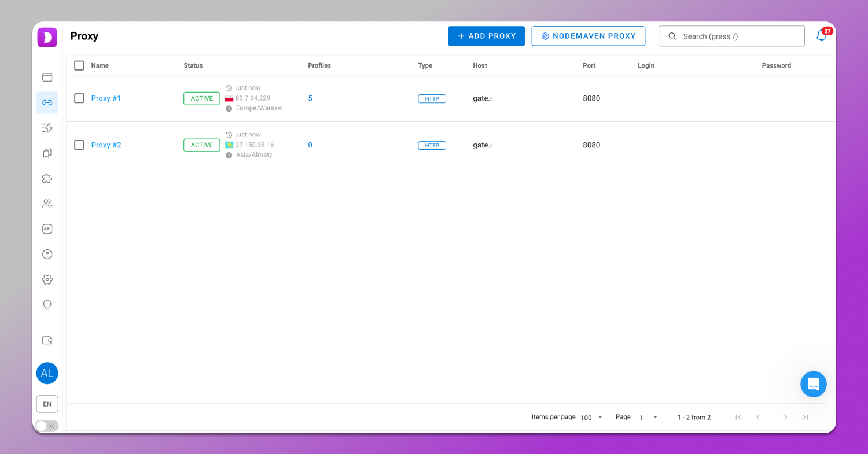Open the API sidebar icon
The height and width of the screenshot is (454, 868).
point(47,229)
